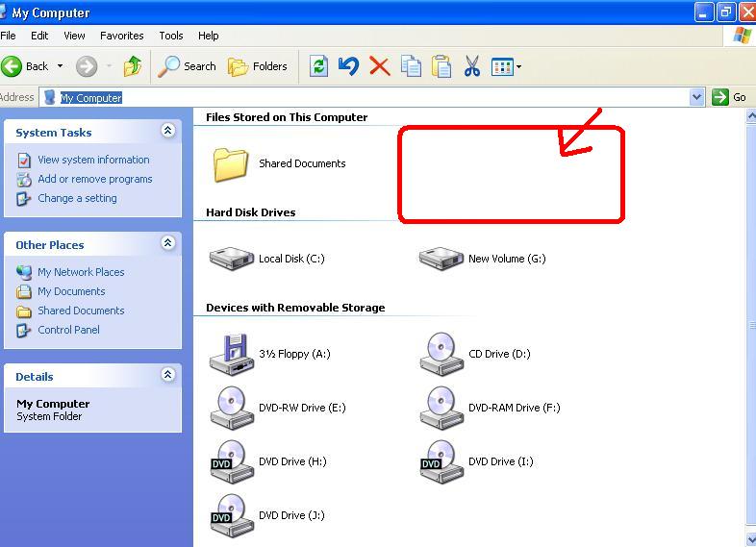Image resolution: width=756 pixels, height=547 pixels.
Task: Select the DVD Drive (J:) icon
Action: click(232, 516)
